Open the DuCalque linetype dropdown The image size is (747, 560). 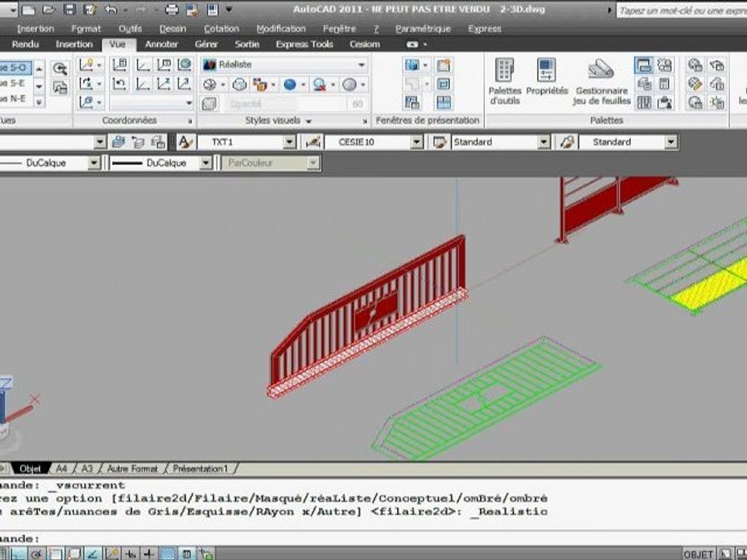94,163
